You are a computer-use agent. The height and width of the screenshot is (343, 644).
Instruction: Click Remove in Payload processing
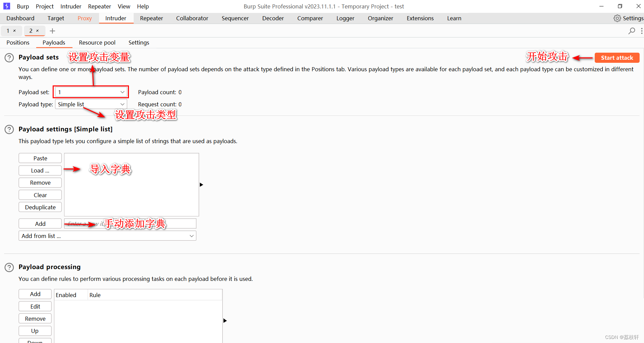35,319
